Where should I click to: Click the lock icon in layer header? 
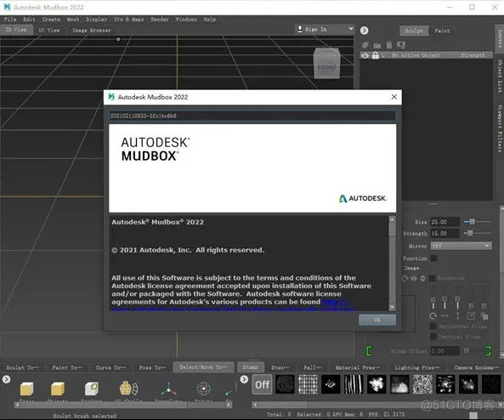375,55
